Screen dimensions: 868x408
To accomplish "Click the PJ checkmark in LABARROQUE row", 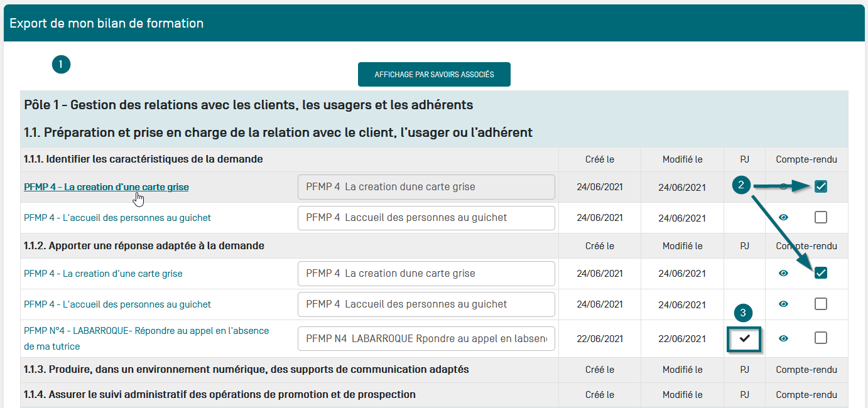I will [745, 338].
